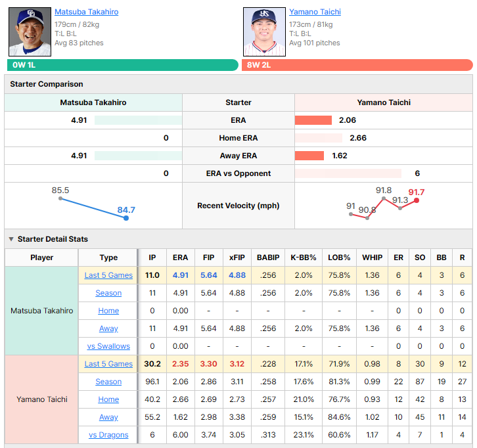Click the 84.7 velocity chart point
Image resolution: width=477 pixels, height=448 pixels.
point(126,218)
